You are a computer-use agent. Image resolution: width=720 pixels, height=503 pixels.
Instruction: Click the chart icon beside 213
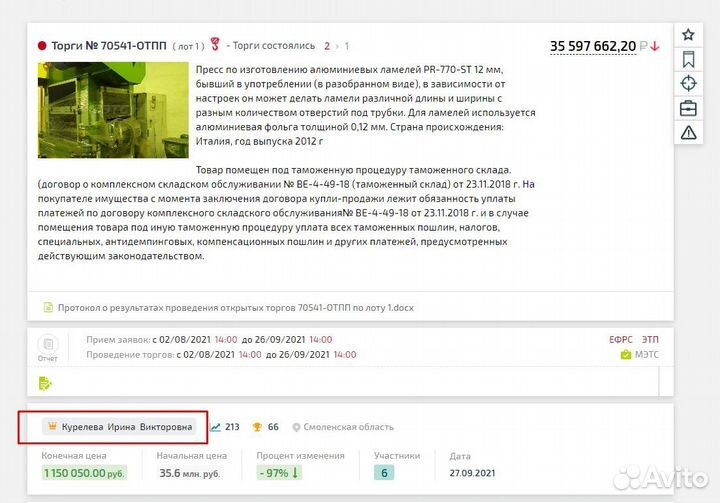[215, 427]
